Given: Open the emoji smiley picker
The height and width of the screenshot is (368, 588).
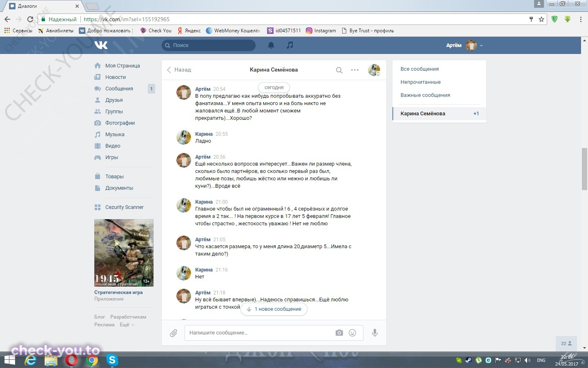Looking at the screenshot, I should coord(352,333).
